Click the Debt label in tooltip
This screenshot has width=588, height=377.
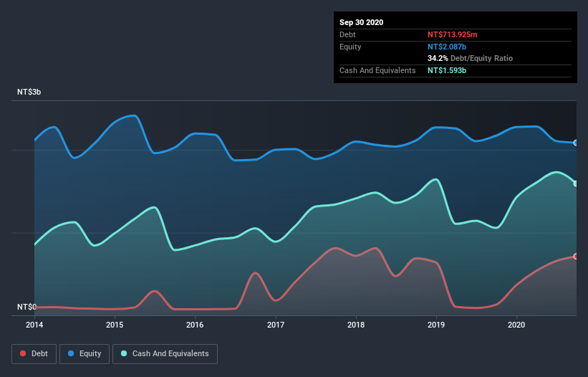tap(347, 34)
